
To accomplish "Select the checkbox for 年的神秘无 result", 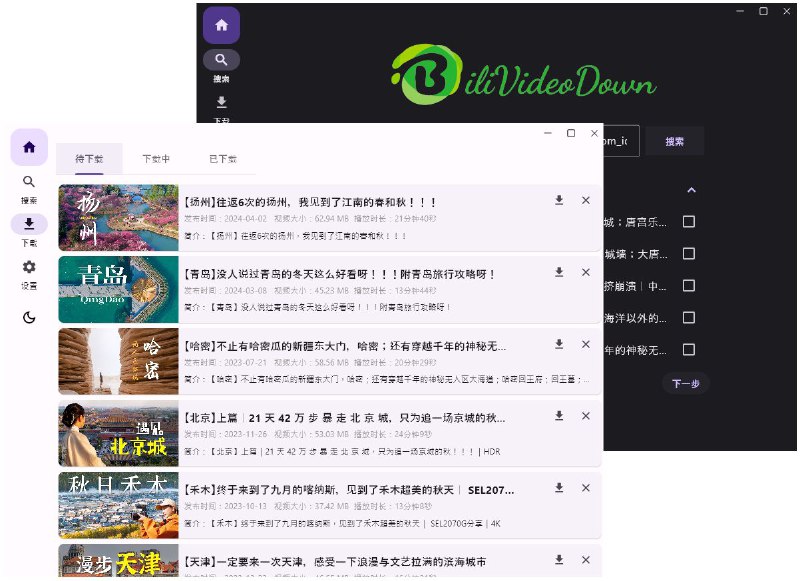I will pyautogui.click(x=688, y=351).
